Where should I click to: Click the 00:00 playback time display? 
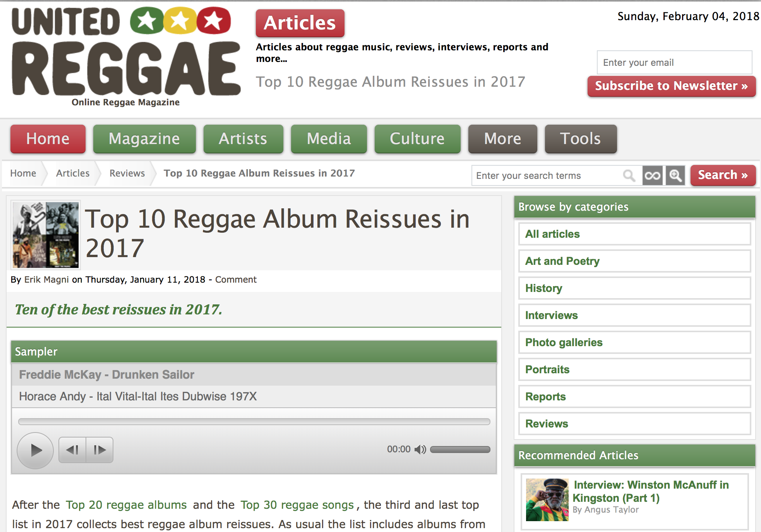(x=399, y=449)
